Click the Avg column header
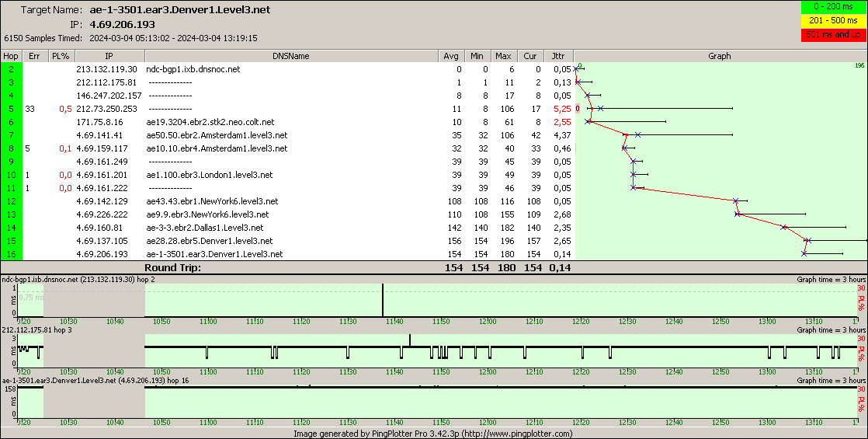 pyautogui.click(x=450, y=56)
